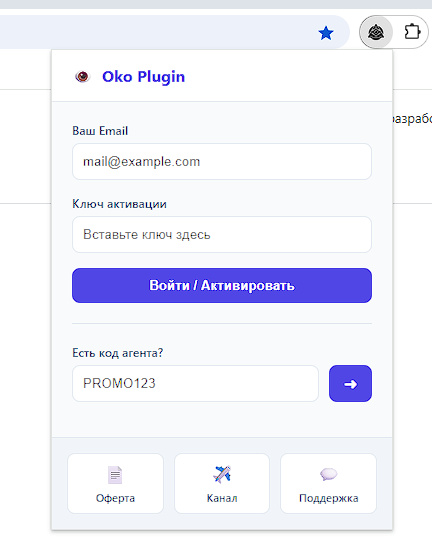This screenshot has height=541, width=438.
Task: Click the Оферта document icon
Action: click(115, 475)
